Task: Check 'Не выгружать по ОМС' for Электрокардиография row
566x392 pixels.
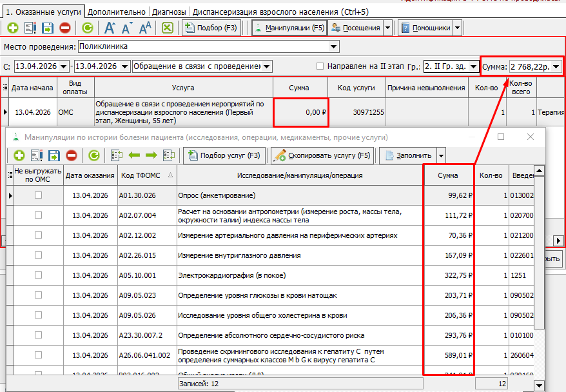Action: [x=38, y=275]
